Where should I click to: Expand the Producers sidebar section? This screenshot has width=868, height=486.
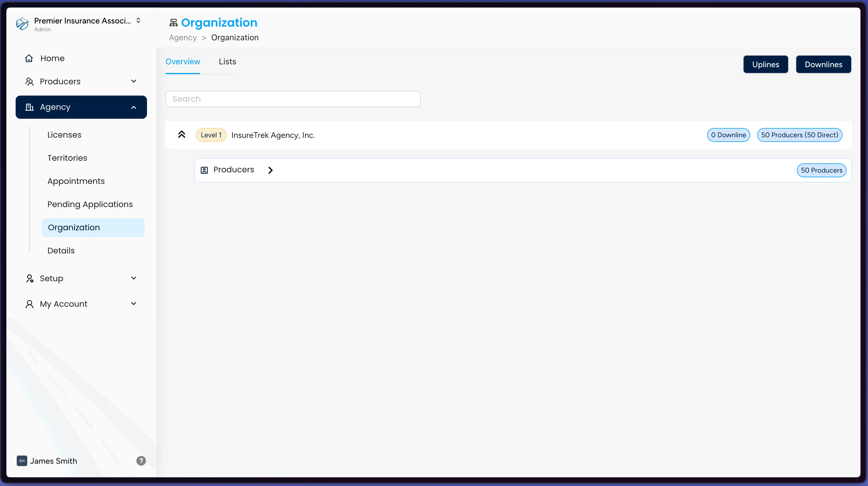point(133,81)
